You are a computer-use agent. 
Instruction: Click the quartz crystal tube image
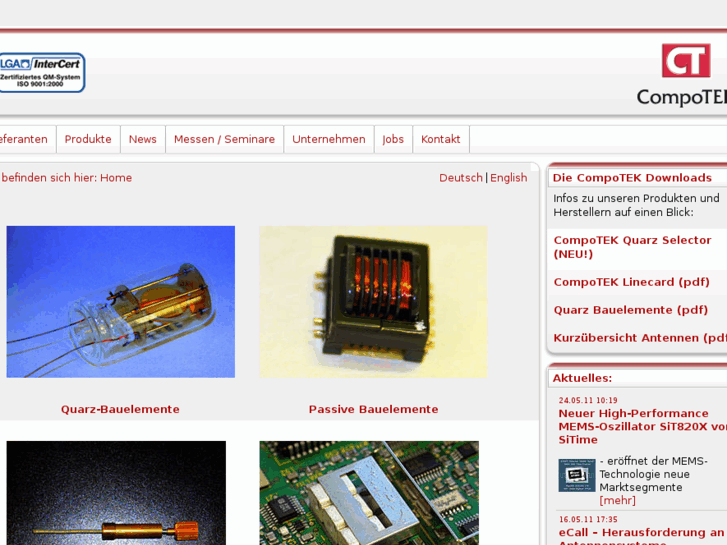[x=121, y=301]
